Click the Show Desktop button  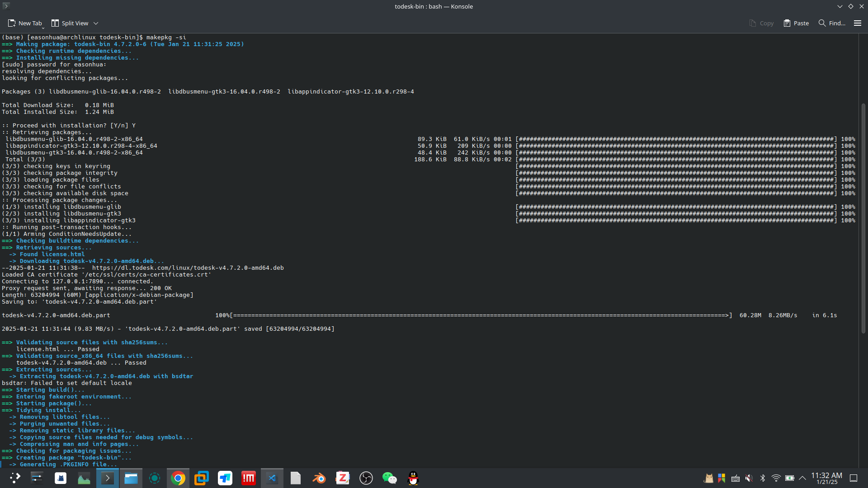[854, 478]
